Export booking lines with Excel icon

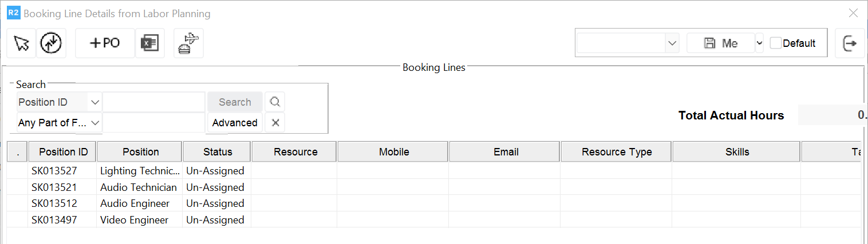click(150, 43)
